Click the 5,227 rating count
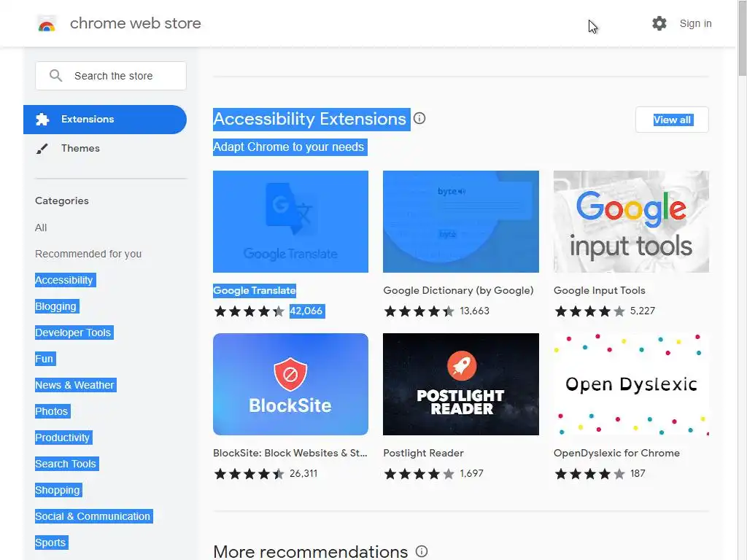The image size is (747, 560). pyautogui.click(x=642, y=311)
